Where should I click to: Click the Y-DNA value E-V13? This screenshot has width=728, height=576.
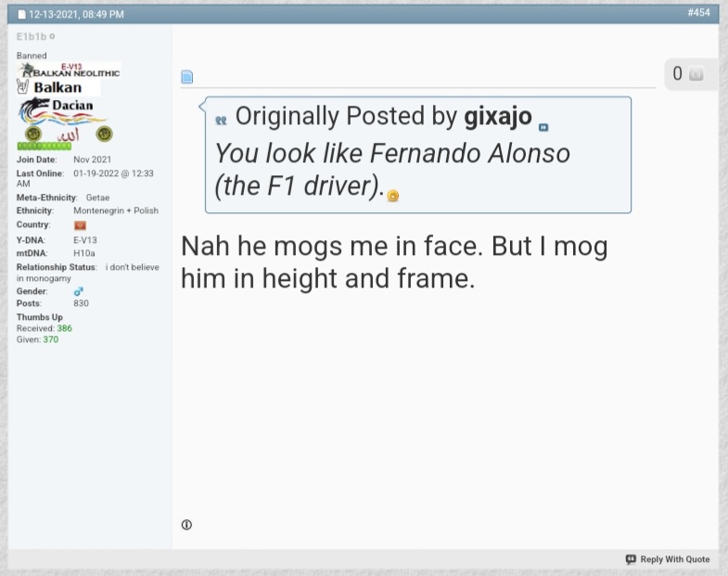tap(85, 240)
